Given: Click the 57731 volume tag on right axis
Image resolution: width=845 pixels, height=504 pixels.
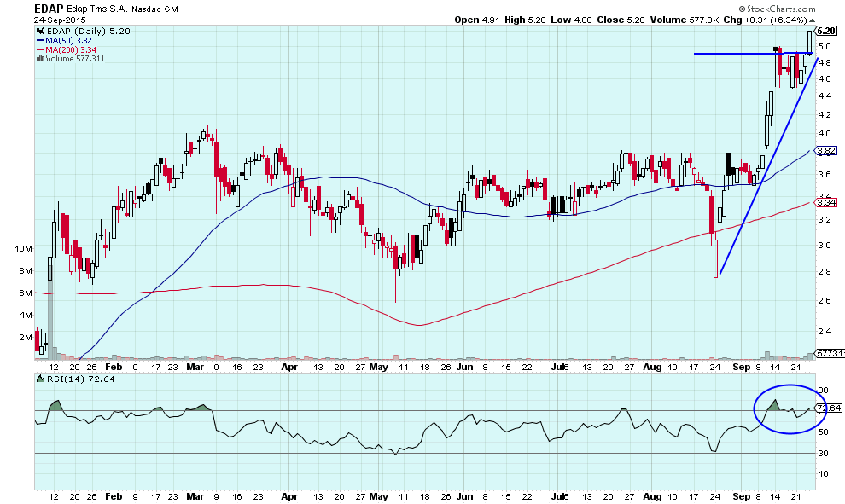Looking at the screenshot, I should click(x=830, y=353).
